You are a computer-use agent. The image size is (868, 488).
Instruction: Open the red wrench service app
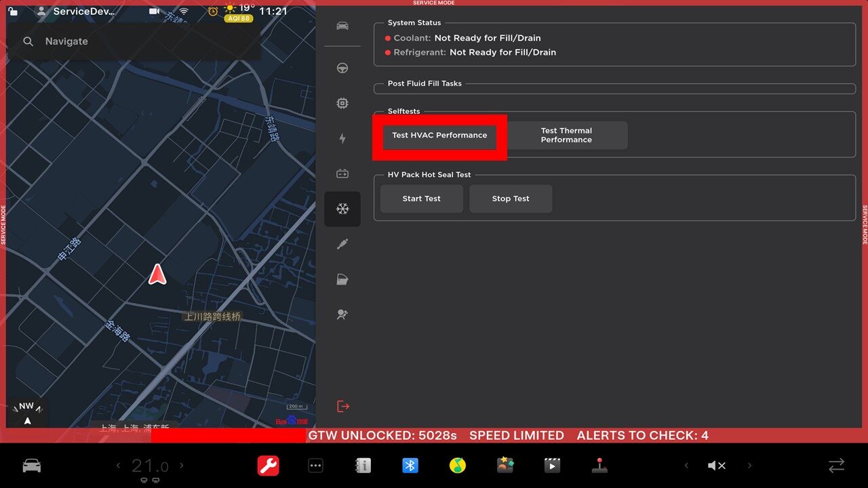pos(269,466)
